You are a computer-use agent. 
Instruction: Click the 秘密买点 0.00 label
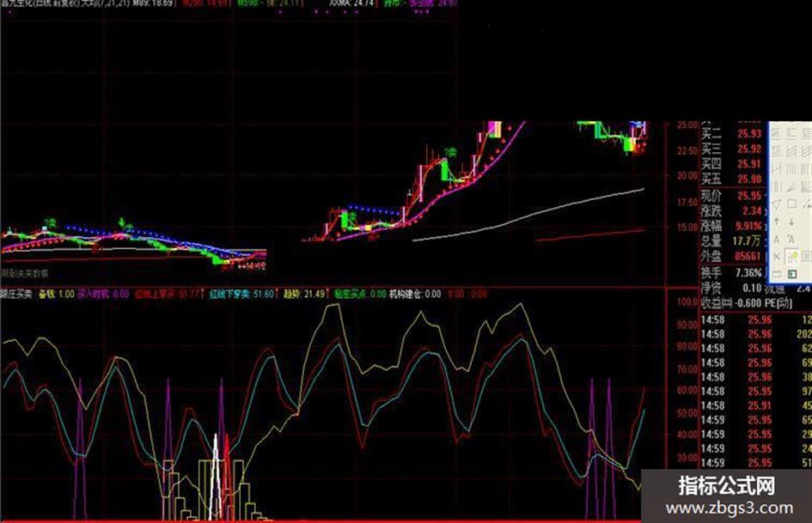(x=360, y=294)
